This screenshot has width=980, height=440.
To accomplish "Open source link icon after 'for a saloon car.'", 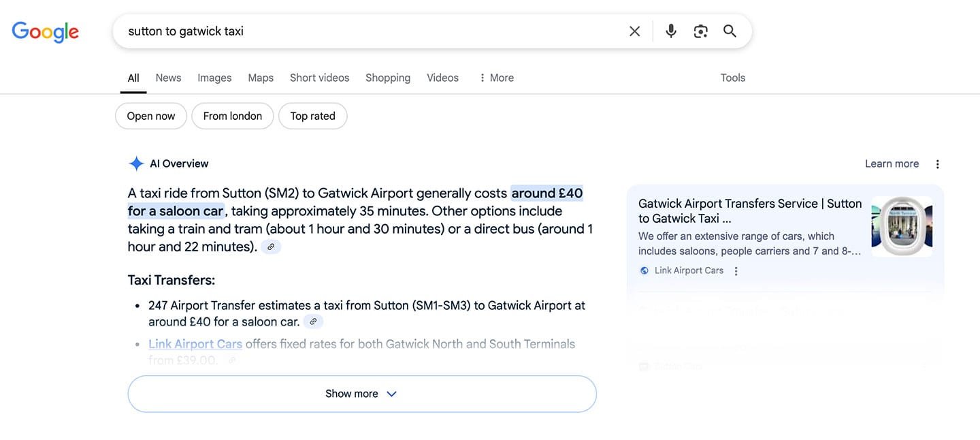I will [x=313, y=321].
